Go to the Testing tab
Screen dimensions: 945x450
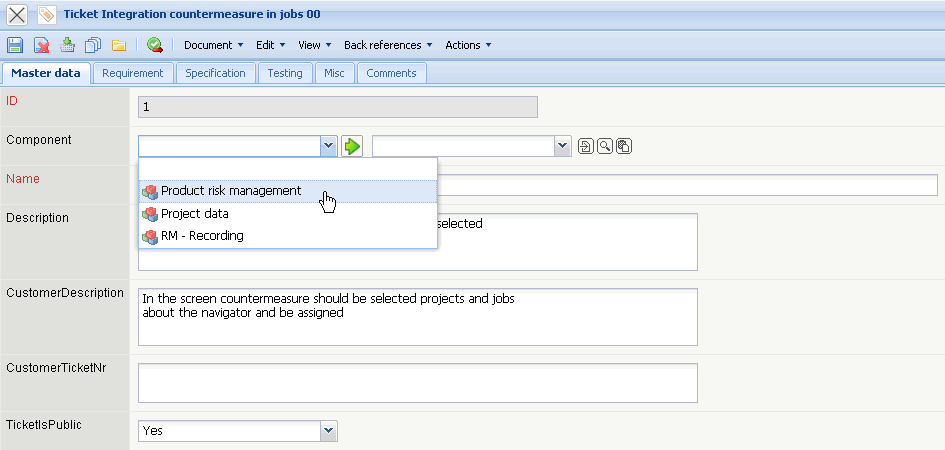(x=285, y=73)
